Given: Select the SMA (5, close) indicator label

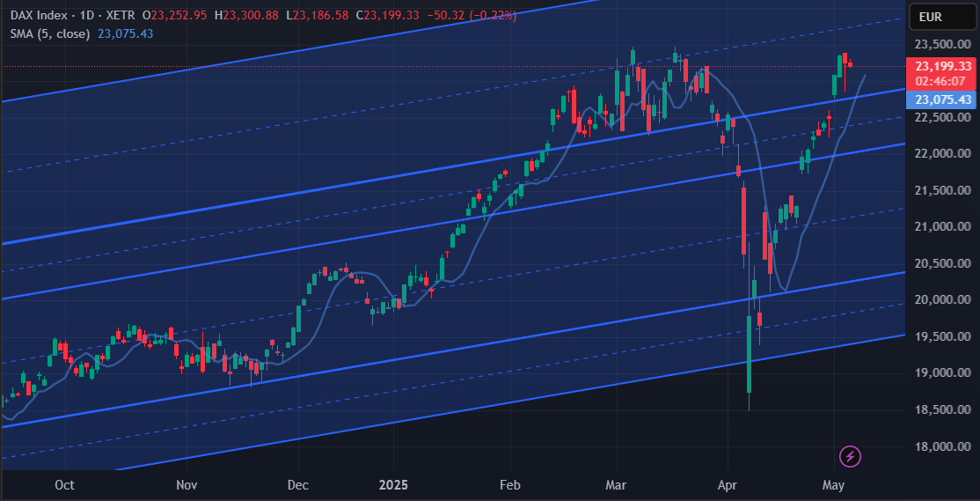Looking at the screenshot, I should coord(50,33).
